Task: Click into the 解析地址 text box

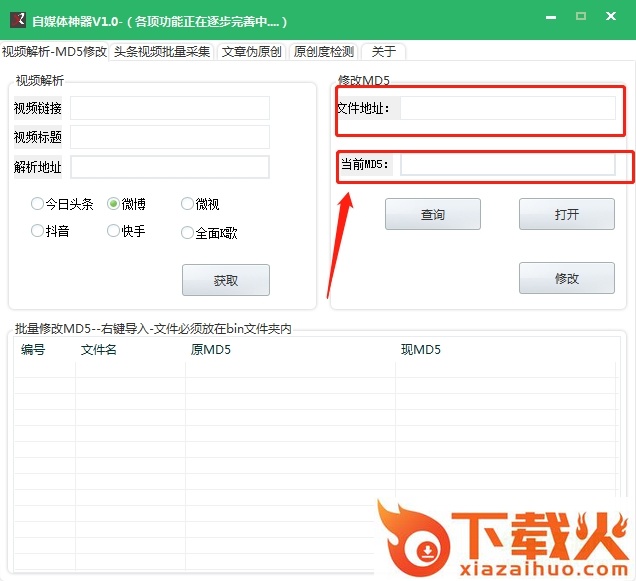Action: (x=169, y=167)
